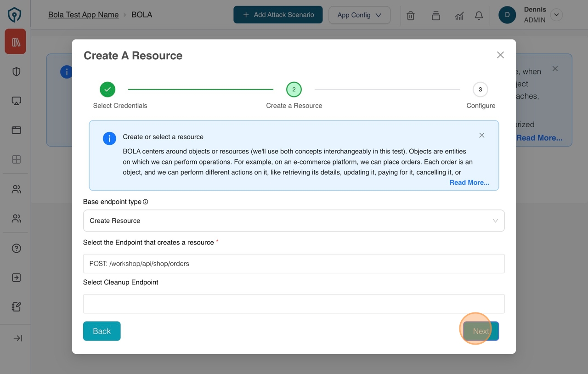Jump to step 3 Configure
588x374 pixels.
point(480,90)
